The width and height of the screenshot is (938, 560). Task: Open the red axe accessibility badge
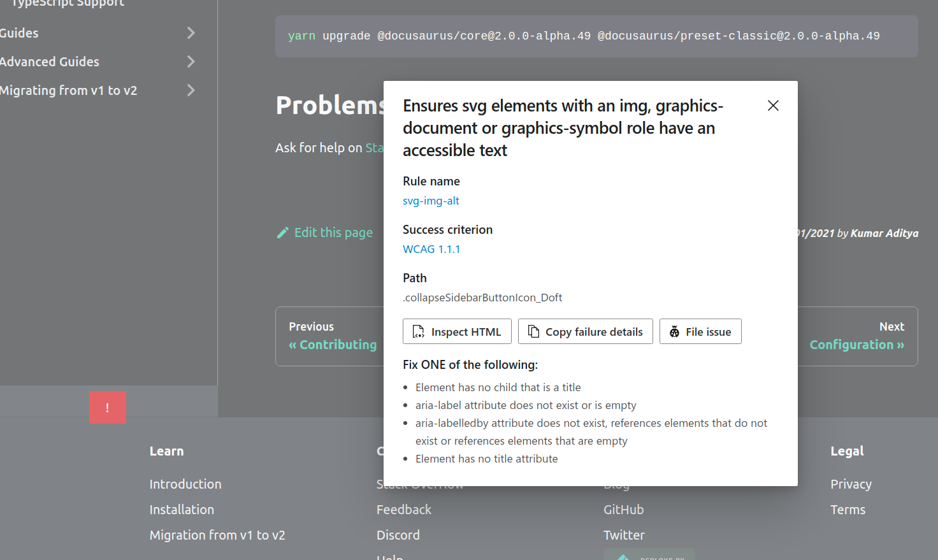(x=107, y=406)
